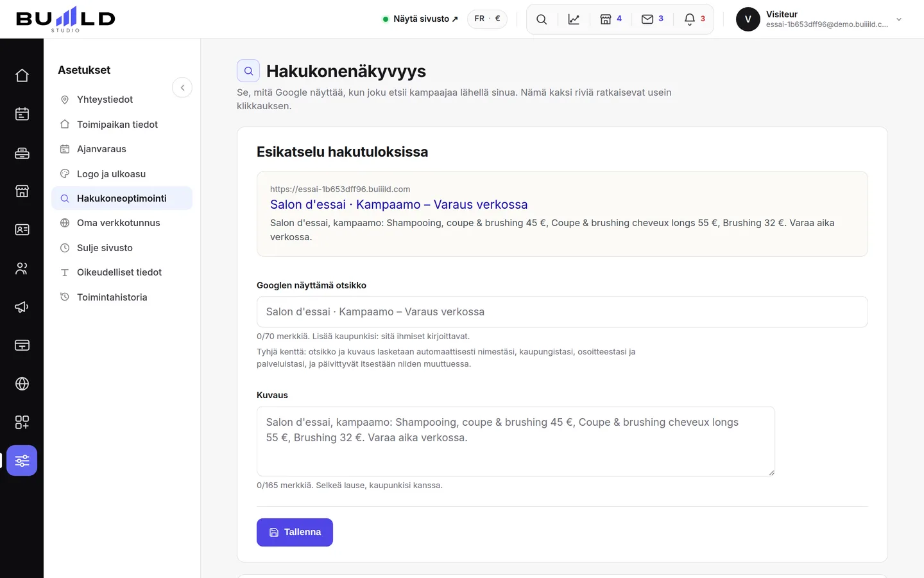
Task: Click the Tallenna save button
Action: click(295, 532)
